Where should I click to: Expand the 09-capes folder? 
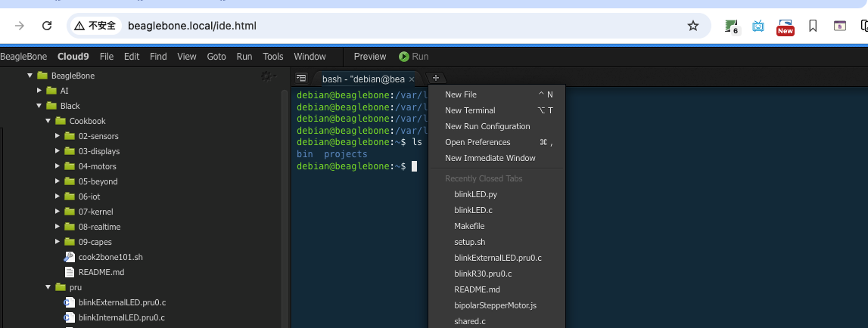58,242
